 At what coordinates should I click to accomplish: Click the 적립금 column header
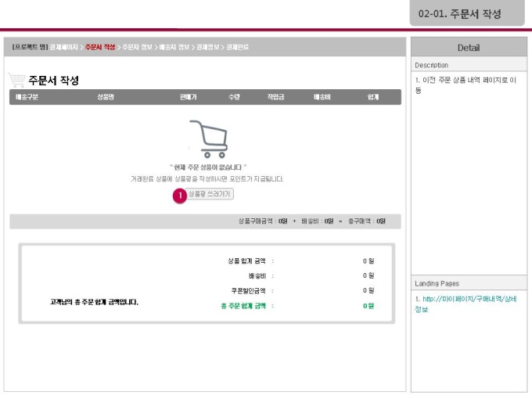(x=275, y=98)
